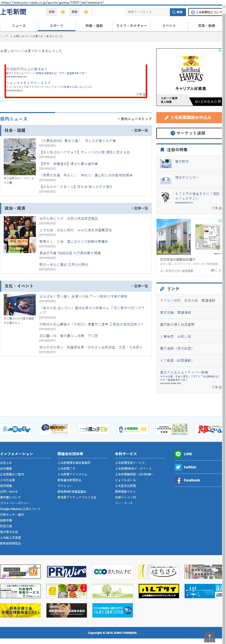Open the Facebook icon link

(x=178, y=480)
